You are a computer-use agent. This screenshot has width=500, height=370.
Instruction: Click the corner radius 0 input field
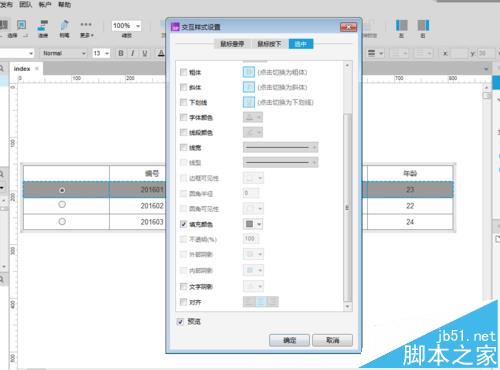251,193
